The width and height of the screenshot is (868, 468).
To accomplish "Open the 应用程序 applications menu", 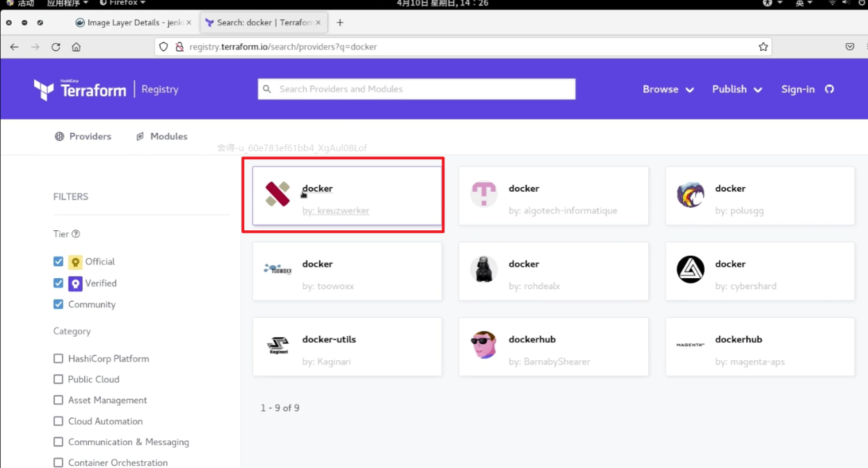I will tap(67, 3).
